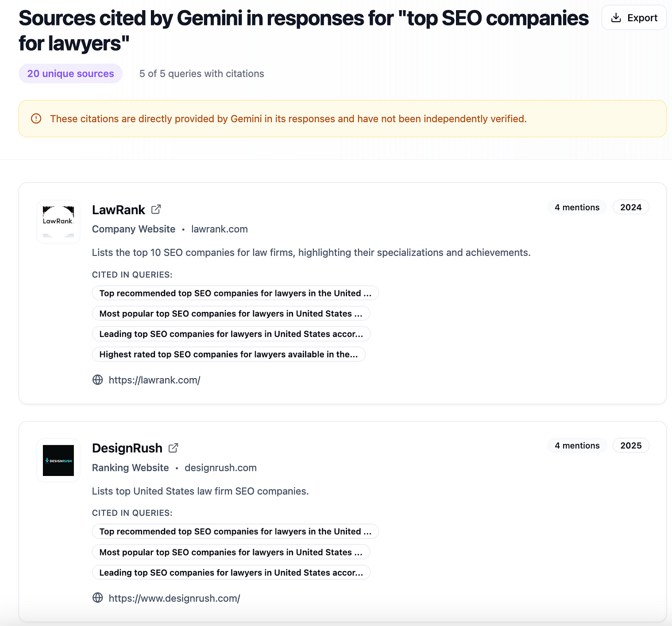Click DesignRush's 4 mentions badge
The image size is (672, 626).
point(577,445)
